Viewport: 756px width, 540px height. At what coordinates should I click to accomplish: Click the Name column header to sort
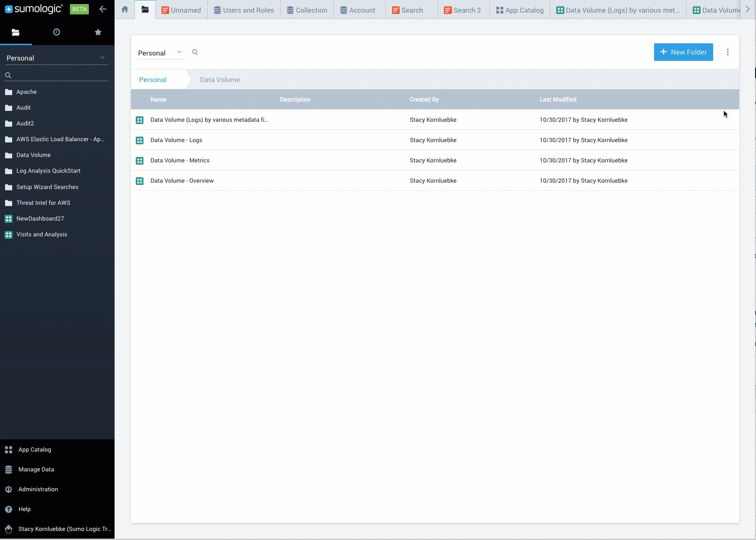tap(157, 99)
